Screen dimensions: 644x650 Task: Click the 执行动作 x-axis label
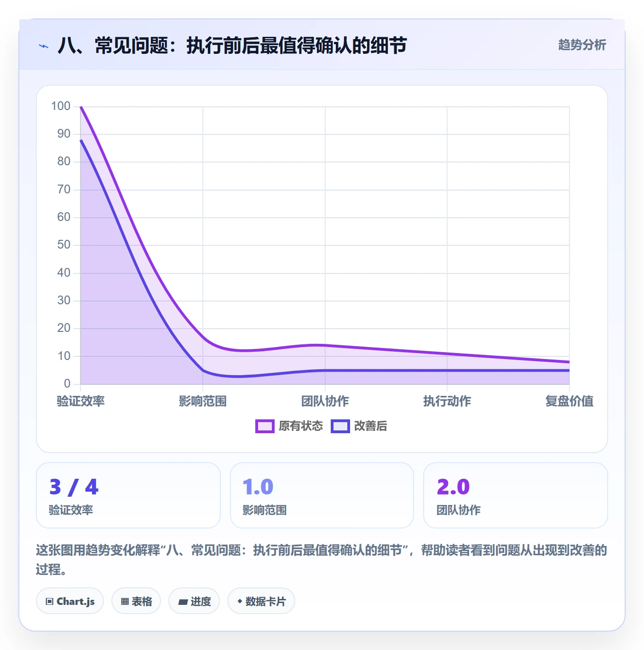[x=447, y=401]
